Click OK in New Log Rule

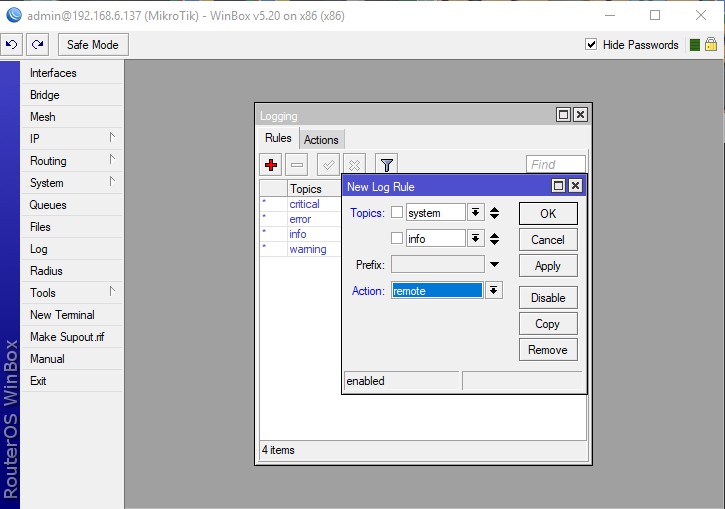pos(548,214)
